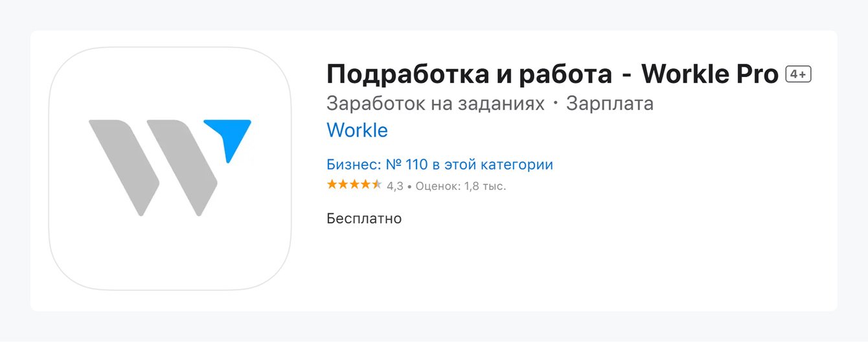Click the "Оценок: 1,8 тыс." ratings count
This screenshot has width=868, height=342.
[x=461, y=187]
